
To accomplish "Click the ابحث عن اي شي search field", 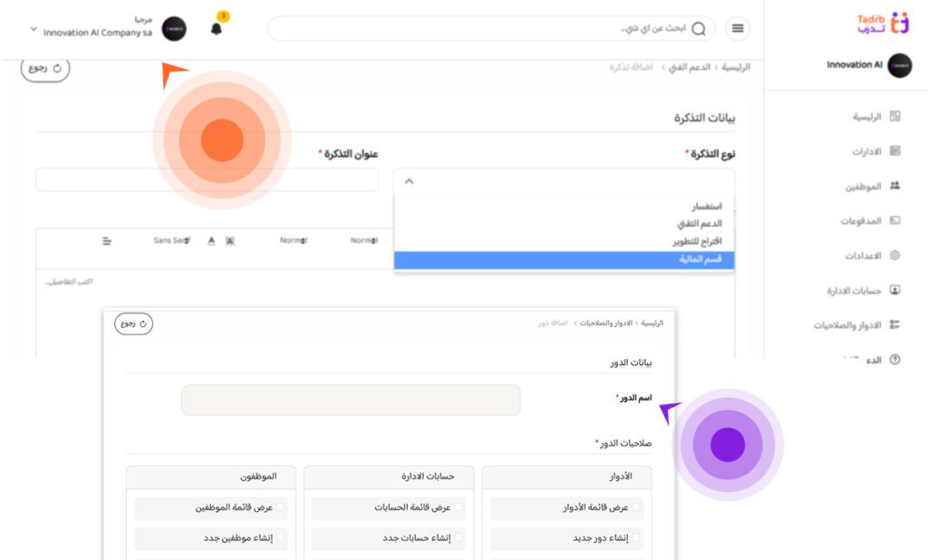I will [491, 28].
